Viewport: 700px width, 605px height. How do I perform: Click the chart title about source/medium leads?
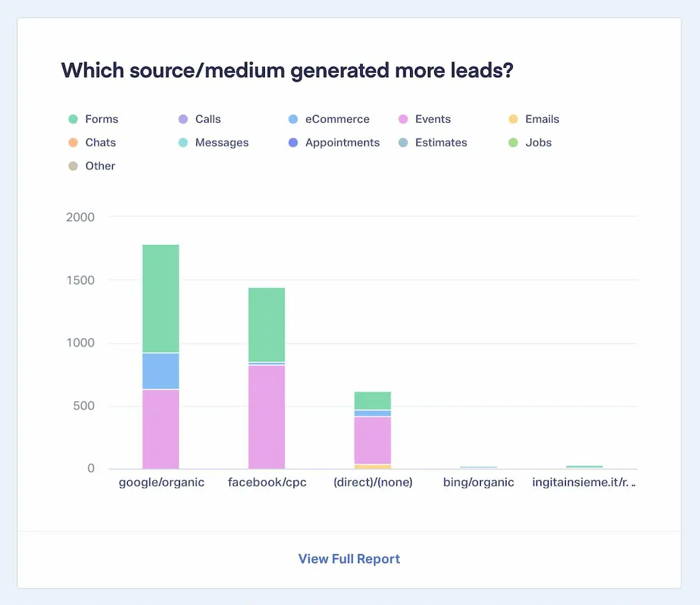click(287, 71)
